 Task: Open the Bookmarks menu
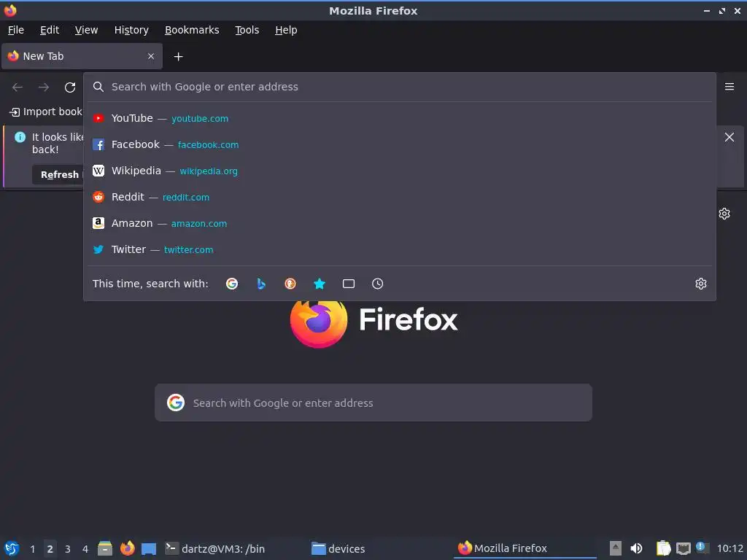tap(192, 30)
